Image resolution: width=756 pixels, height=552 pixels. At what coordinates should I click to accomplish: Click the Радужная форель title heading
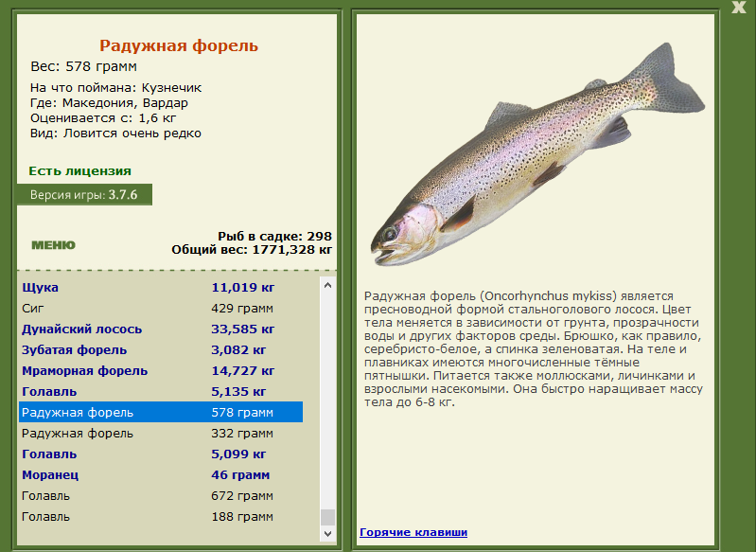point(179,45)
